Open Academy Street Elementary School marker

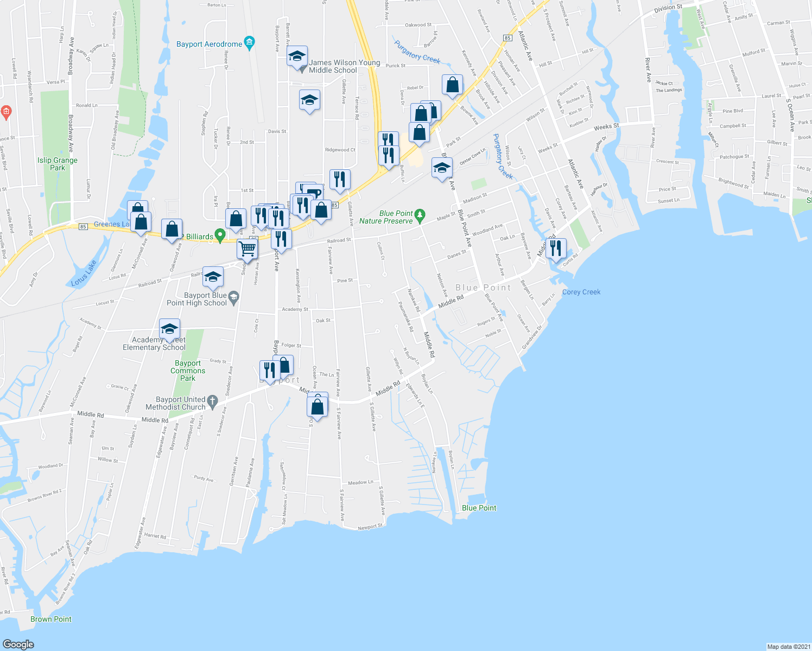(x=169, y=329)
